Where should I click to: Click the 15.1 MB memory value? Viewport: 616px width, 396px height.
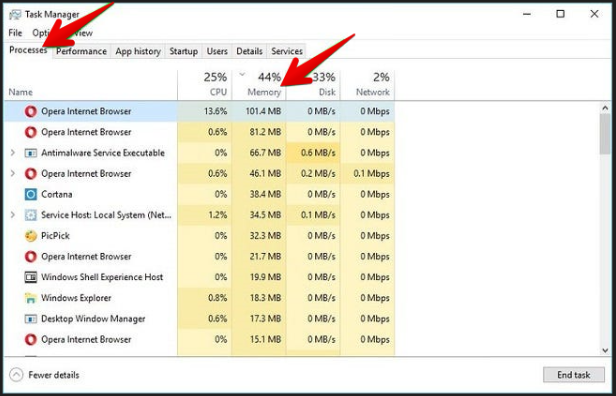tap(265, 339)
